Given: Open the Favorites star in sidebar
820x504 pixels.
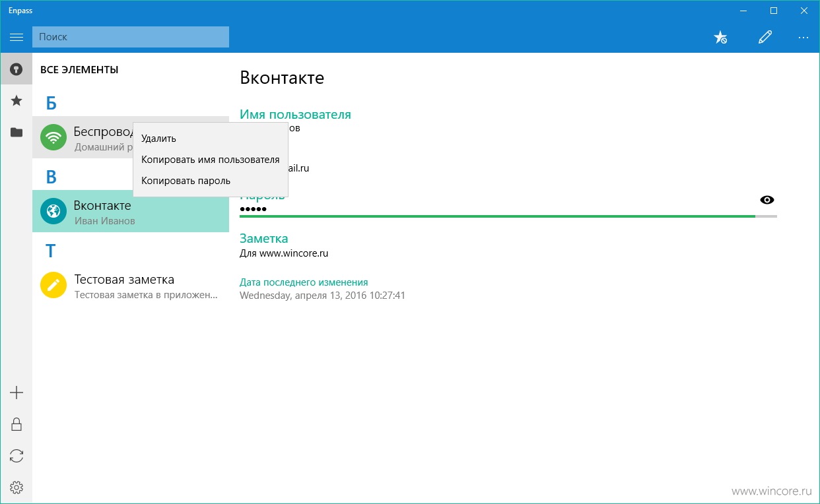Looking at the screenshot, I should pos(17,101).
